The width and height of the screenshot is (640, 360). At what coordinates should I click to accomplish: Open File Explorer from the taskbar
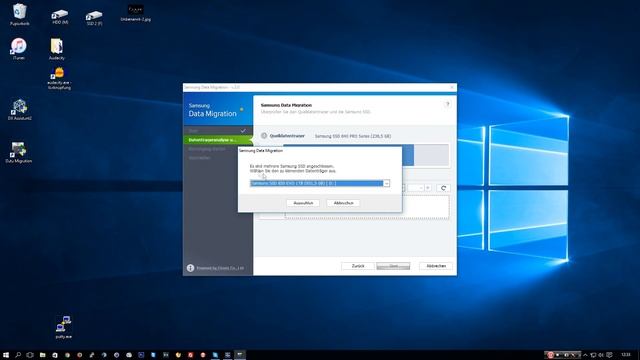pos(42,355)
